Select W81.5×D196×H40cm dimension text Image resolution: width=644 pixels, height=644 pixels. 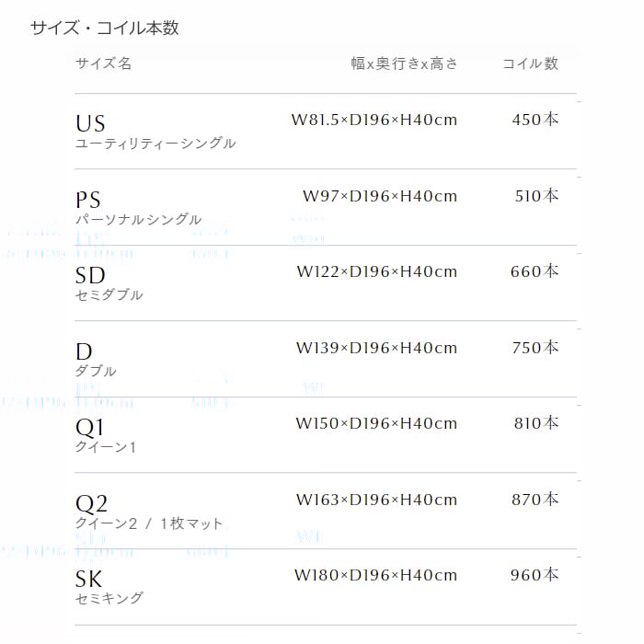coord(374,120)
